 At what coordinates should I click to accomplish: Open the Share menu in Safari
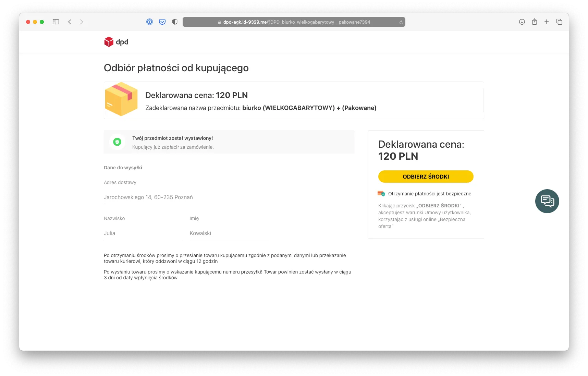click(534, 22)
